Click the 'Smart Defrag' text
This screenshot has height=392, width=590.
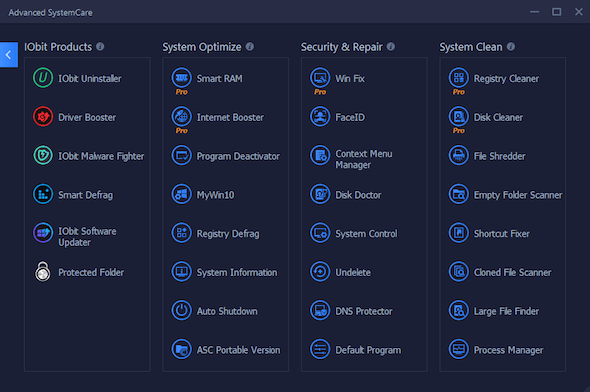85,195
